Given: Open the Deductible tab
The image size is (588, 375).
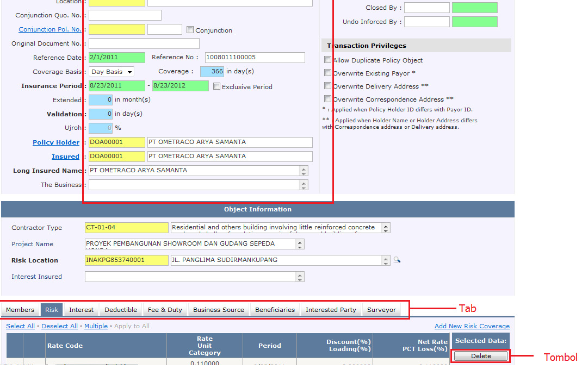Looking at the screenshot, I should point(121,310).
